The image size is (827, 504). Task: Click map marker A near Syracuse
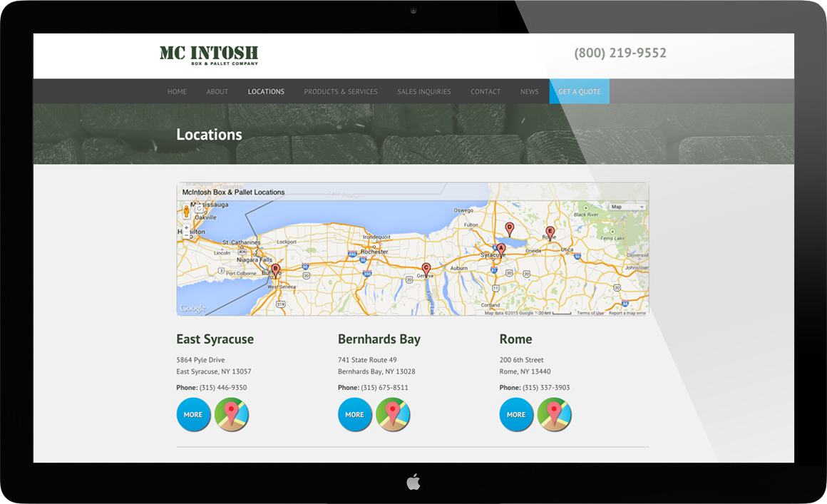[501, 249]
